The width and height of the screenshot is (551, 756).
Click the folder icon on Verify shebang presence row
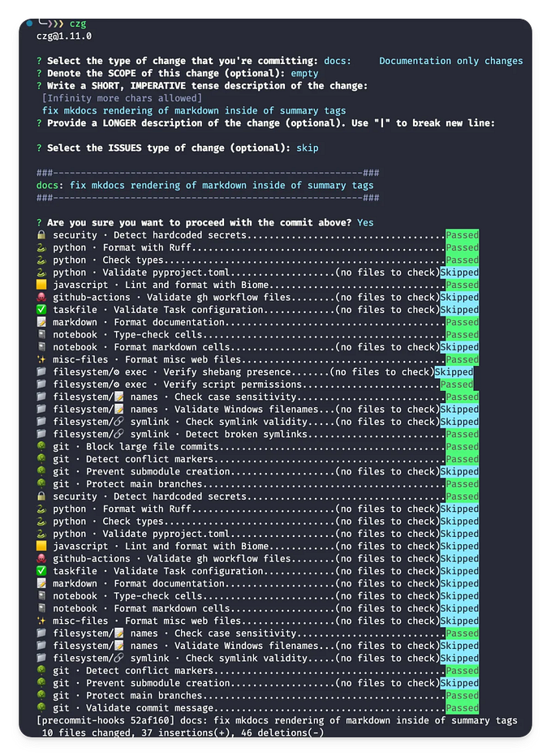[41, 372]
